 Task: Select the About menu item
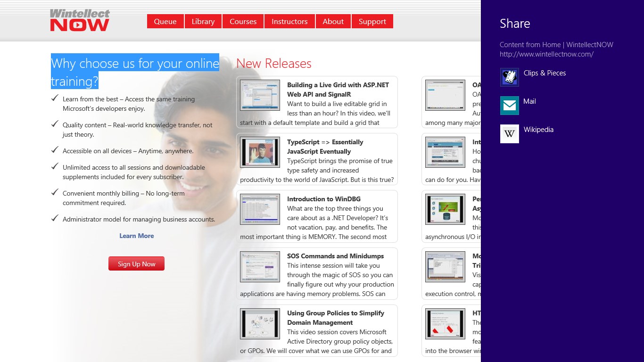(x=333, y=21)
